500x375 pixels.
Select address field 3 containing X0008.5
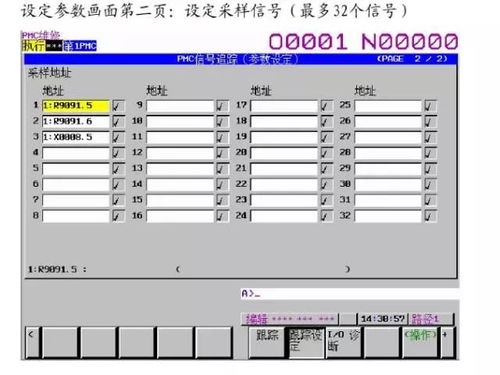tap(76, 137)
